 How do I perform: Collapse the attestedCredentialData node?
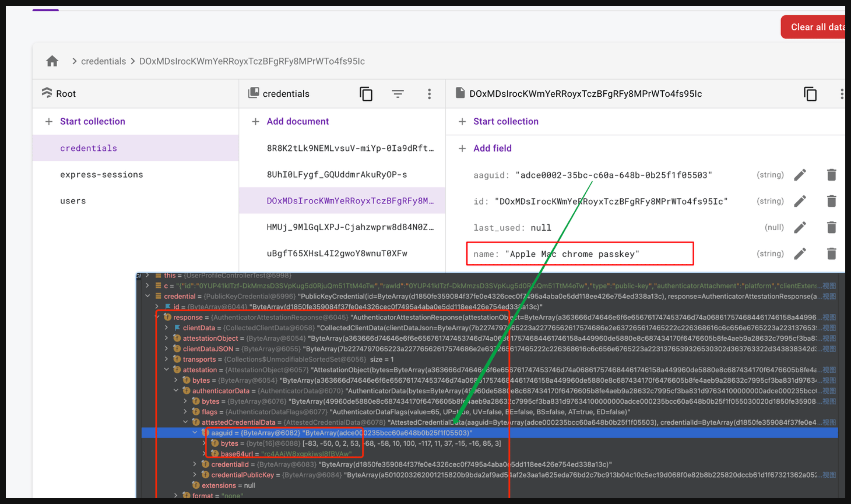pos(185,422)
